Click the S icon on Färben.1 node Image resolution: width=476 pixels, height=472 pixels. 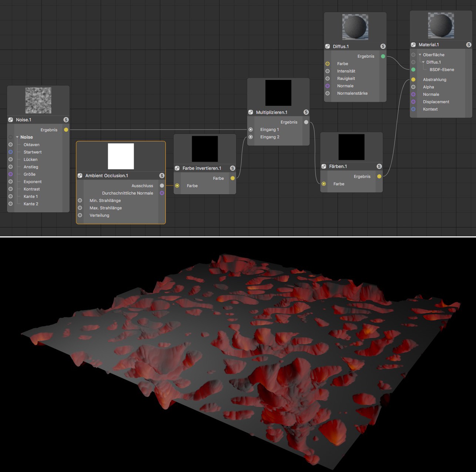click(379, 166)
